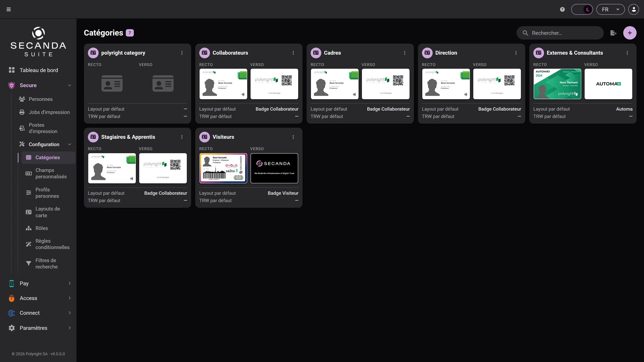Go to Tableau de bord
This screenshot has width=644, height=362.
pyautogui.click(x=38, y=70)
